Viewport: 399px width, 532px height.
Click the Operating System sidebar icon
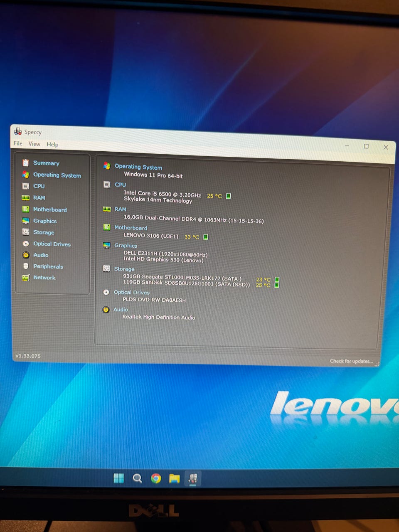point(26,175)
